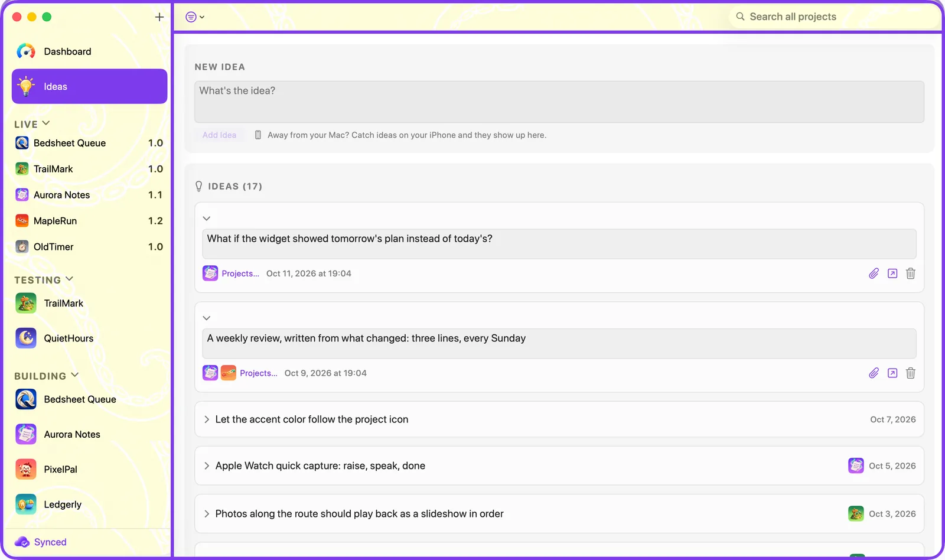Attach file to tomorrow's plan idea
945x560 pixels.
point(874,274)
